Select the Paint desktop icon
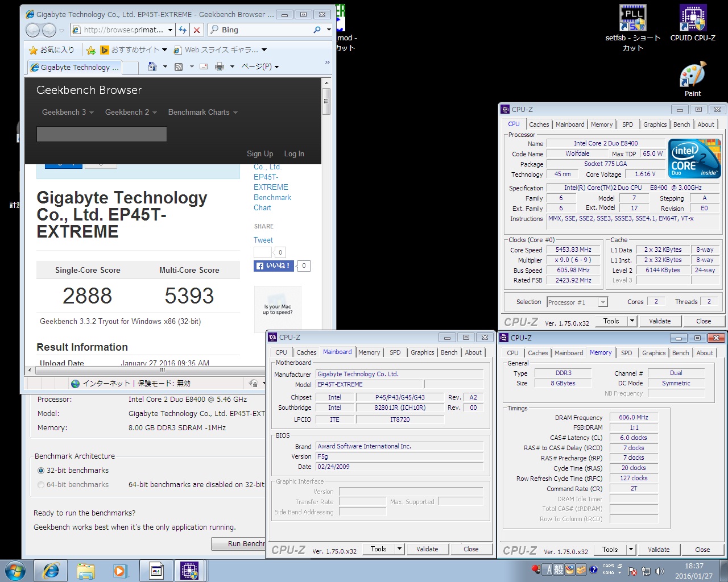 coord(693,80)
